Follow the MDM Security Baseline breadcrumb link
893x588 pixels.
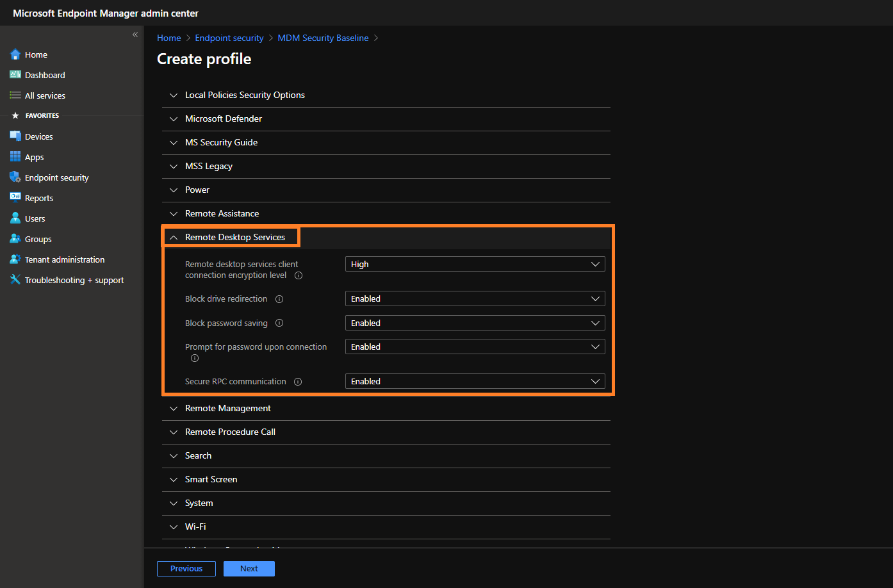point(323,38)
